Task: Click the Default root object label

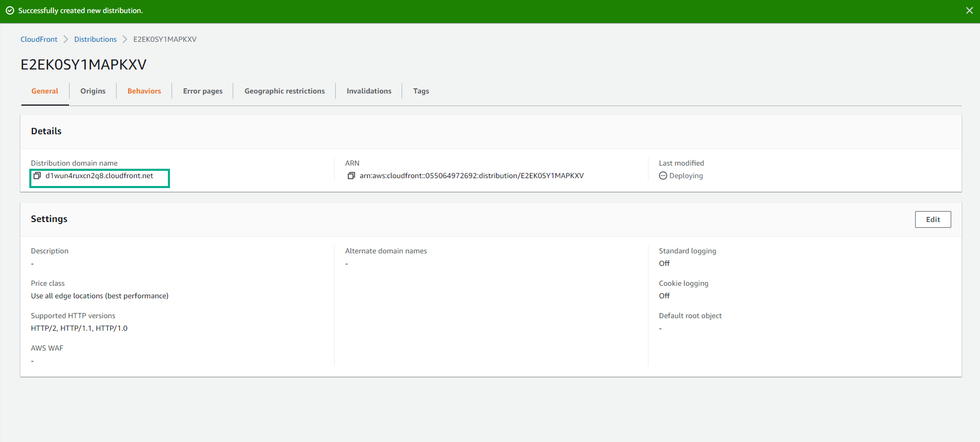Action: coord(690,316)
